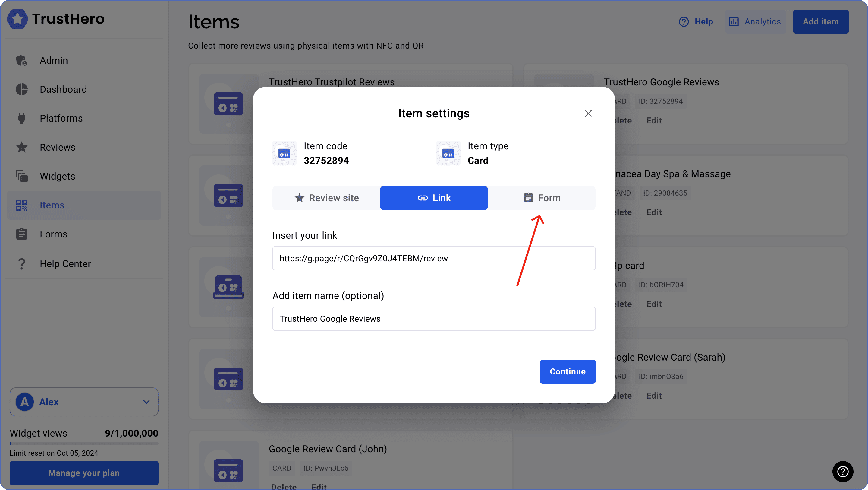Click the item name input field
Viewport: 868px width, 490px height.
434,319
